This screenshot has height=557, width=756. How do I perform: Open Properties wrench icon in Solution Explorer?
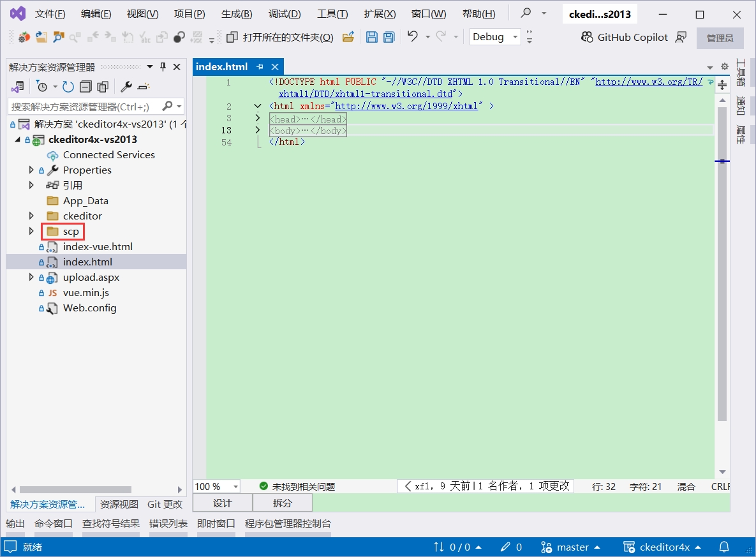[x=126, y=86]
